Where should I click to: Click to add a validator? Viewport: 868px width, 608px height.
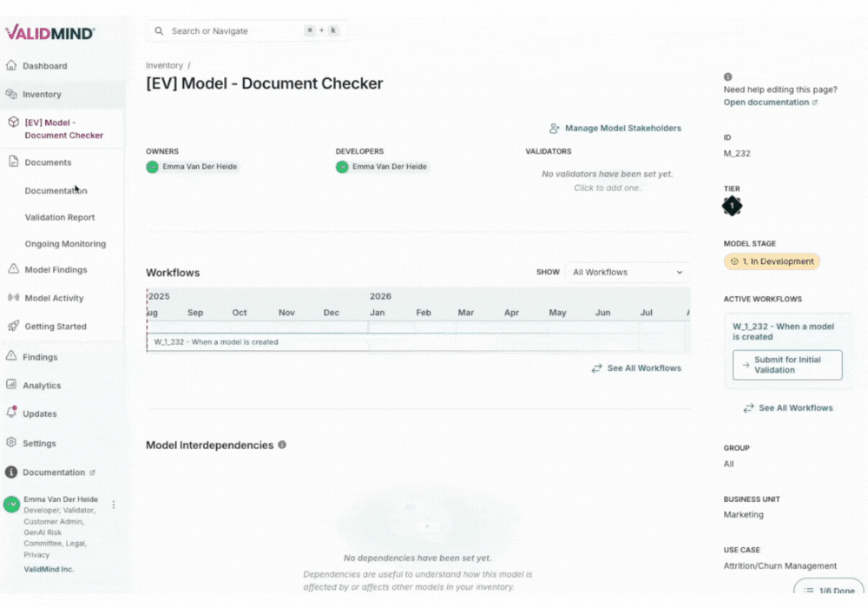point(608,188)
